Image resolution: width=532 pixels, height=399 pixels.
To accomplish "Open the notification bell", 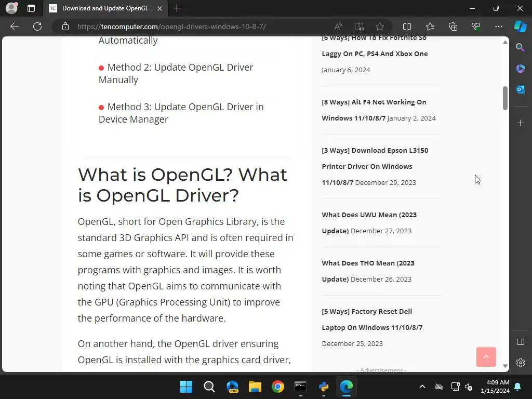I will pyautogui.click(x=518, y=387).
